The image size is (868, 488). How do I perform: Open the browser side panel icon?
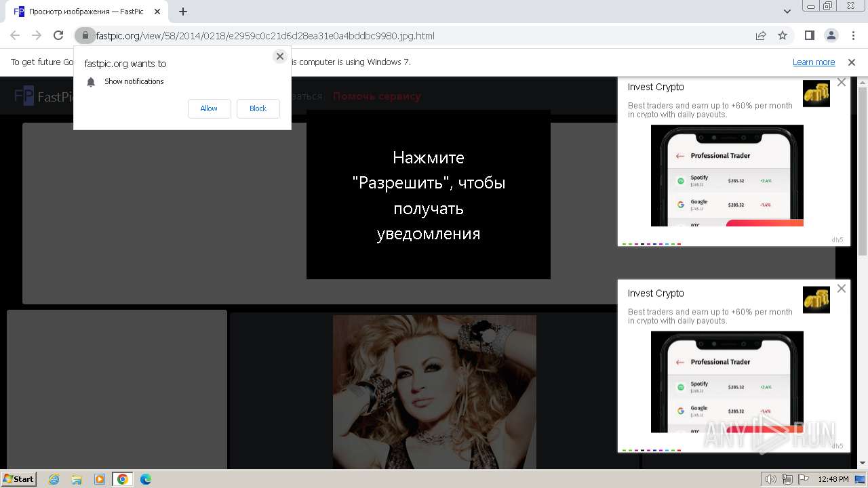810,36
